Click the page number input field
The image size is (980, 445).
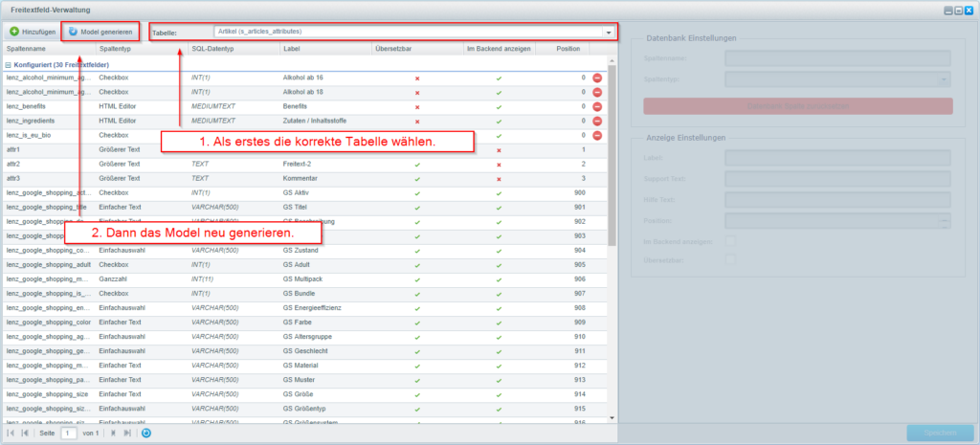click(69, 434)
